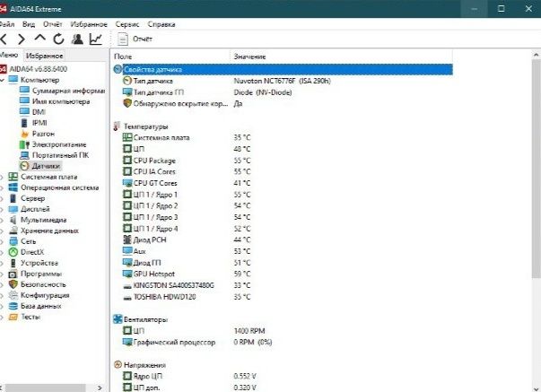This screenshot has height=392, width=541.
Task: Click the Устройства icon in the tree
Action: [13, 263]
